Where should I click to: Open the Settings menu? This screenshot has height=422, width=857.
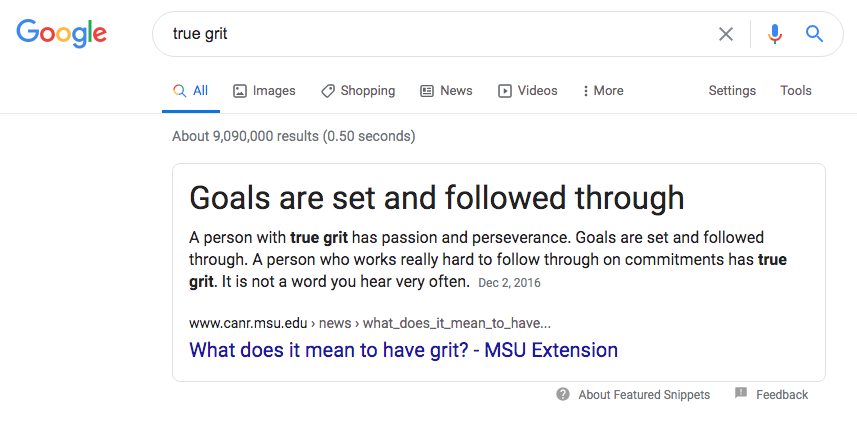pyautogui.click(x=732, y=91)
